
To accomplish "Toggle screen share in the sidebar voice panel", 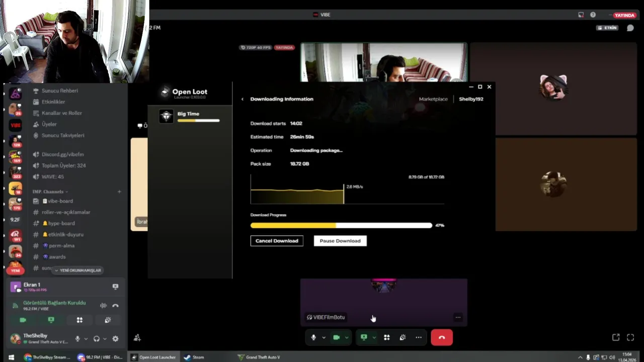I will pos(51,320).
